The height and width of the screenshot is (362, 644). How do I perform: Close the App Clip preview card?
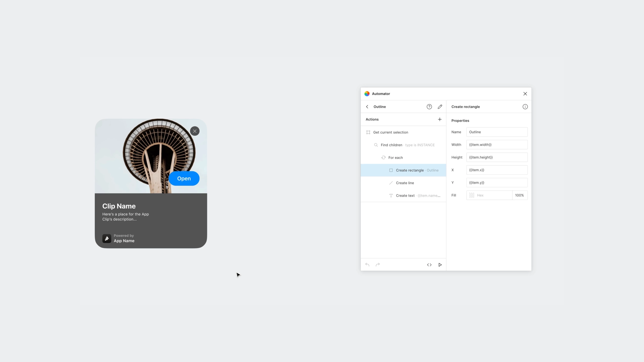pos(195,131)
